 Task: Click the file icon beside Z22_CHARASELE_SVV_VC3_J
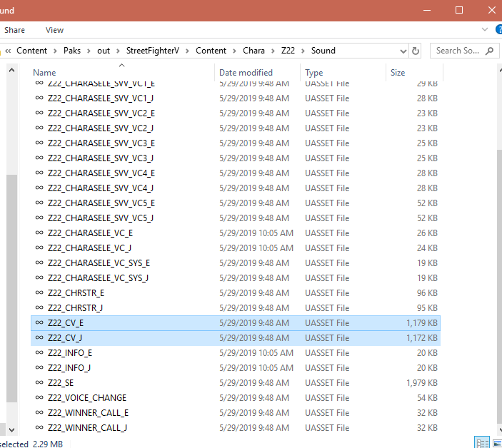39,158
